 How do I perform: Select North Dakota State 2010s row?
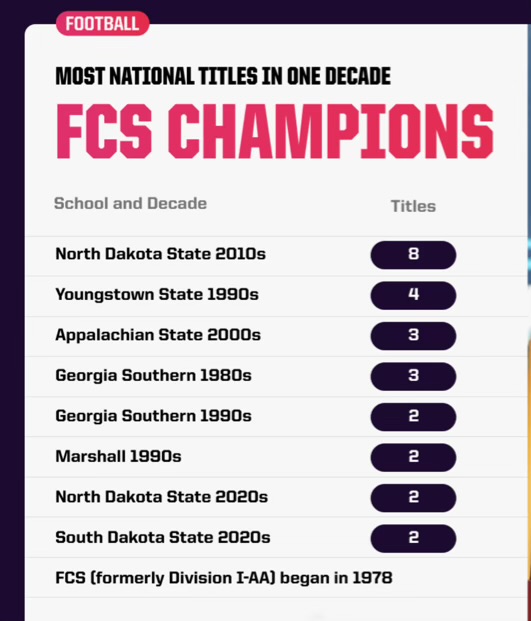click(x=278, y=256)
